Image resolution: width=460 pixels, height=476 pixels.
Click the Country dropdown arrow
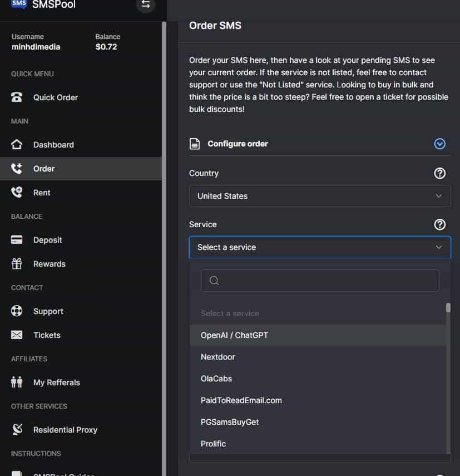[438, 196]
